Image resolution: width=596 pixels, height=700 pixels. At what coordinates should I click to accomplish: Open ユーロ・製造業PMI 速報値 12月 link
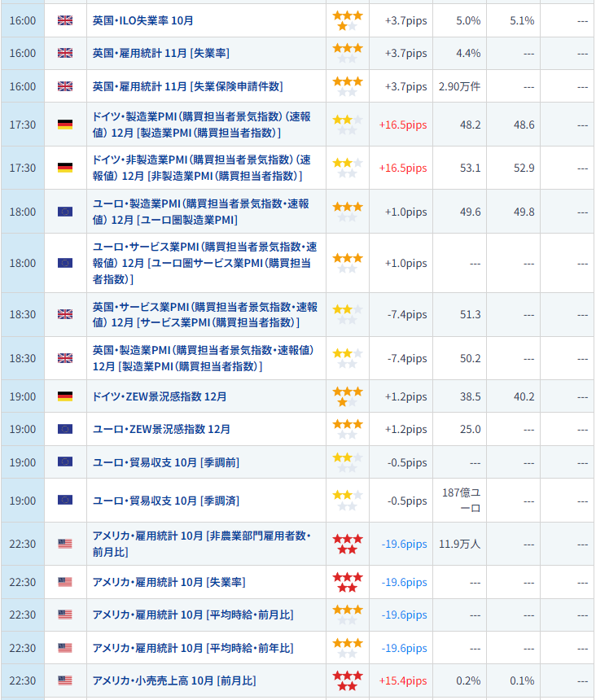point(200,212)
